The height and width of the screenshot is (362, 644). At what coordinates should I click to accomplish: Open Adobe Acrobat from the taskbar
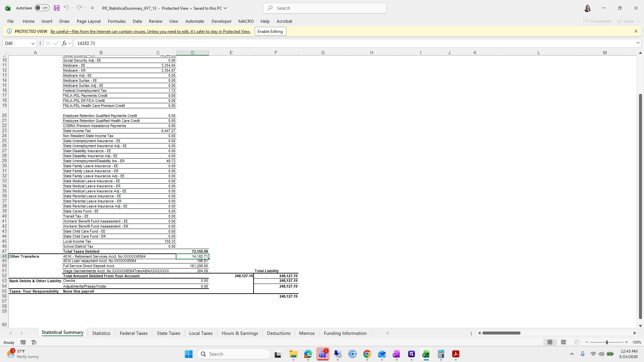coord(455,354)
